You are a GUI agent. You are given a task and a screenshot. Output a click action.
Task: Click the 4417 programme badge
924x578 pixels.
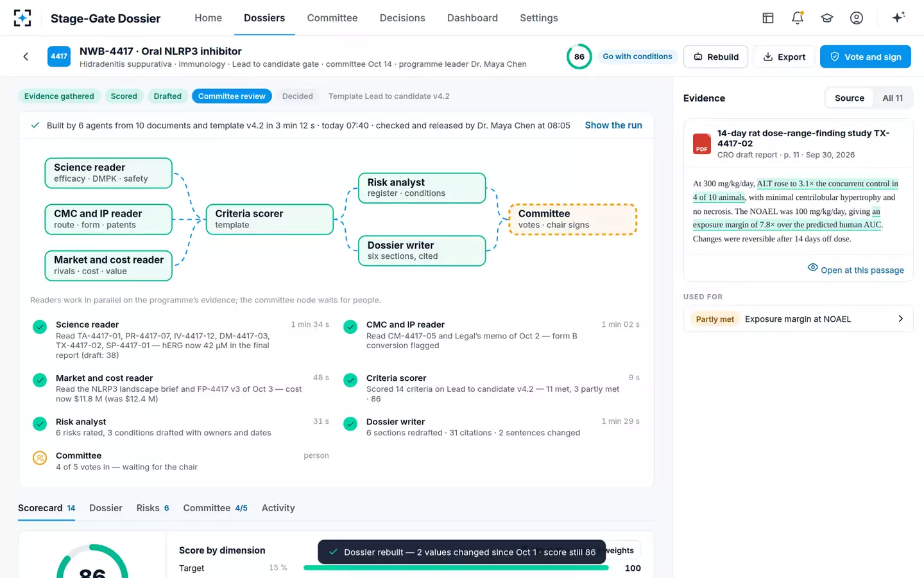[x=59, y=57]
